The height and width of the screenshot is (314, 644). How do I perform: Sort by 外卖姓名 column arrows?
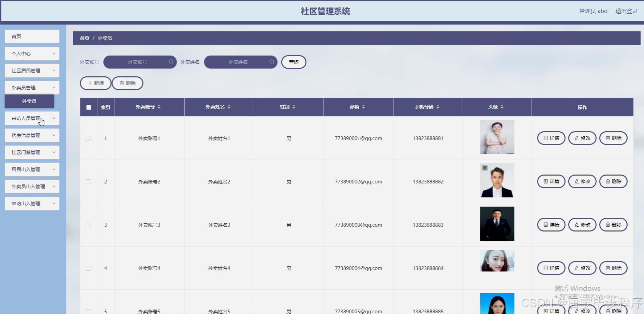[x=229, y=107]
